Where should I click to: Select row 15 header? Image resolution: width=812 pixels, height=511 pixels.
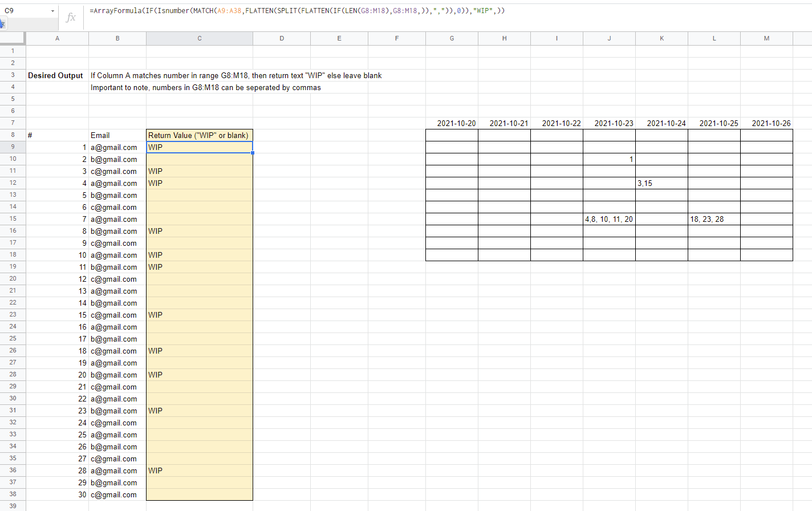[x=13, y=219]
